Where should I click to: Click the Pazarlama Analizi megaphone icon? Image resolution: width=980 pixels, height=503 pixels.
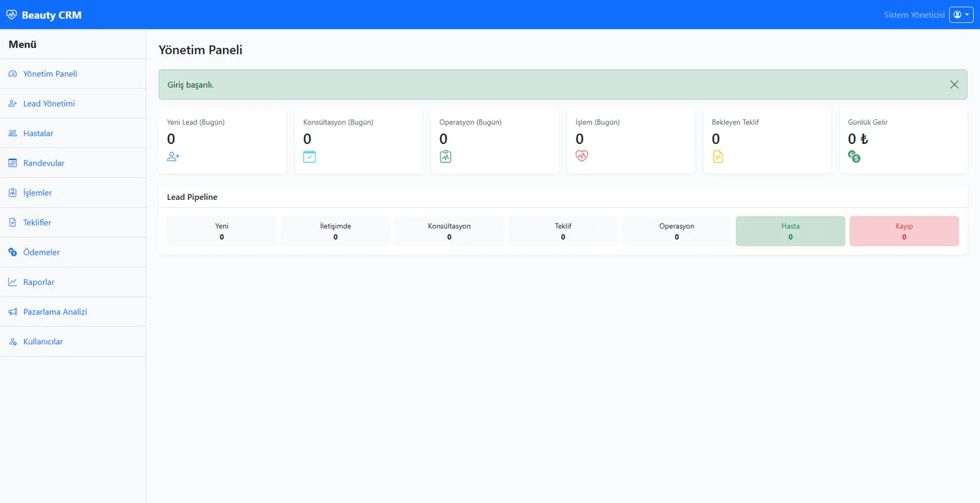click(13, 312)
